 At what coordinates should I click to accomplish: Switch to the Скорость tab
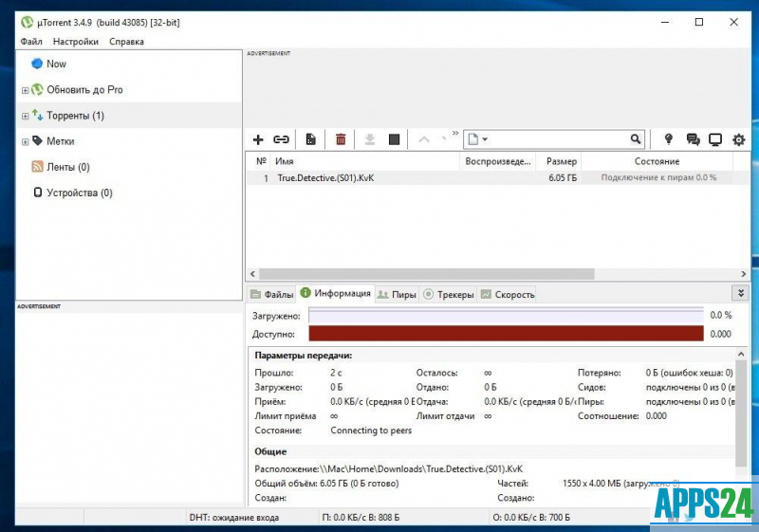click(x=508, y=294)
